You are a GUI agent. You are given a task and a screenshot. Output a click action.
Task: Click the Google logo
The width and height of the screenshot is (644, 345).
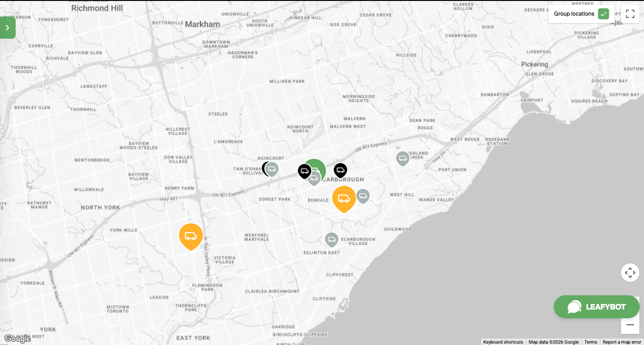[17, 339]
